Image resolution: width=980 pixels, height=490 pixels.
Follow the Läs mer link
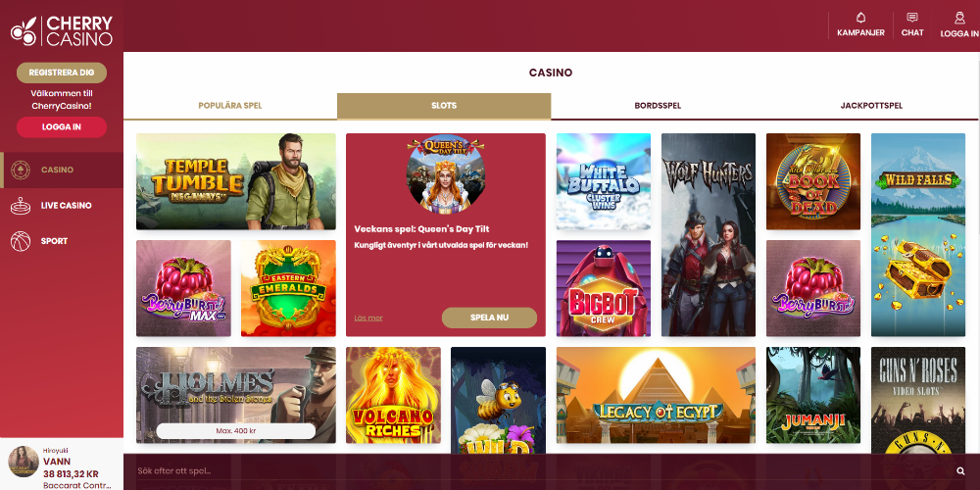[368, 318]
